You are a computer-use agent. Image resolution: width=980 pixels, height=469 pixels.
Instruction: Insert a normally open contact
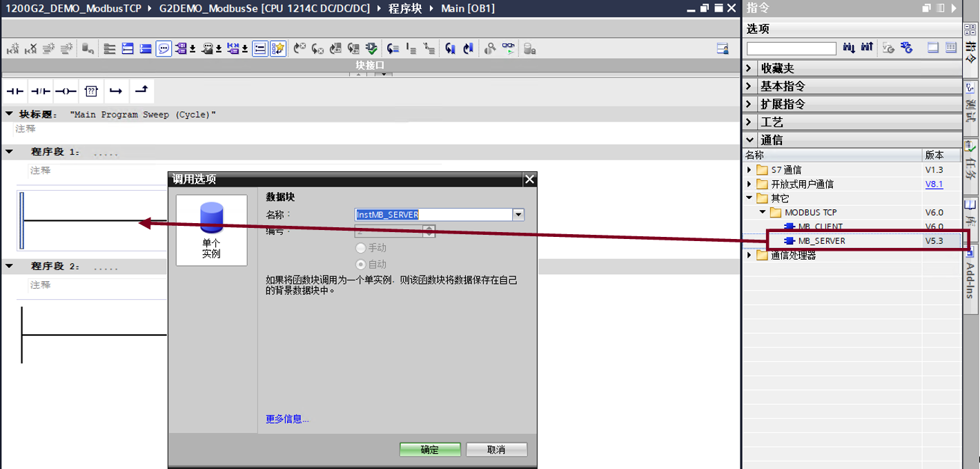(x=15, y=90)
